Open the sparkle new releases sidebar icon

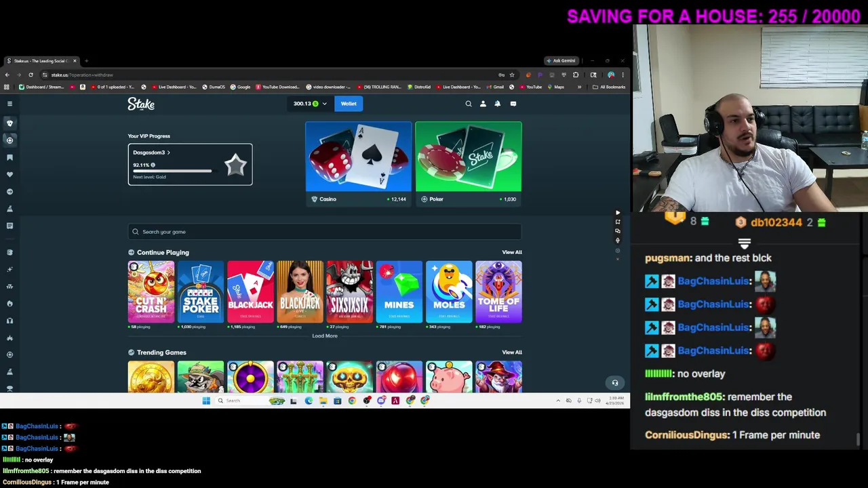pos(9,269)
